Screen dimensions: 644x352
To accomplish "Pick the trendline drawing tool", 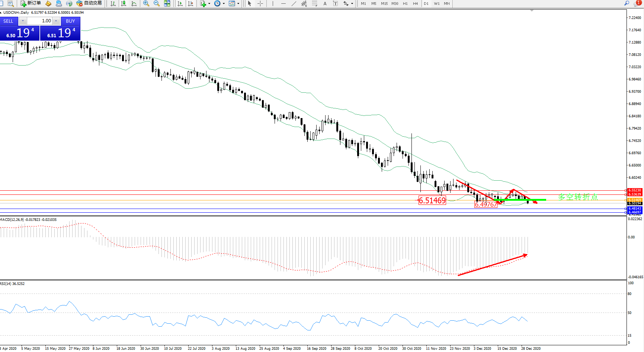I will pyautogui.click(x=294, y=3).
